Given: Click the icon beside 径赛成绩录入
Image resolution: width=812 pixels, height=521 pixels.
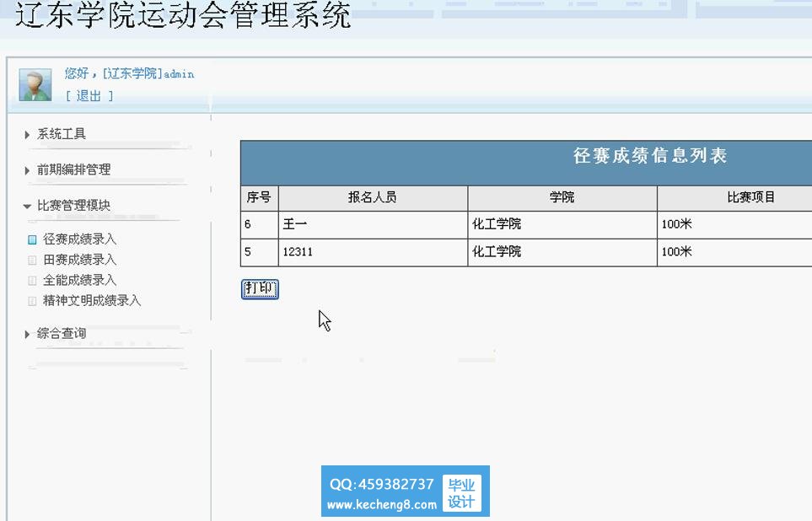Looking at the screenshot, I should [x=32, y=239].
